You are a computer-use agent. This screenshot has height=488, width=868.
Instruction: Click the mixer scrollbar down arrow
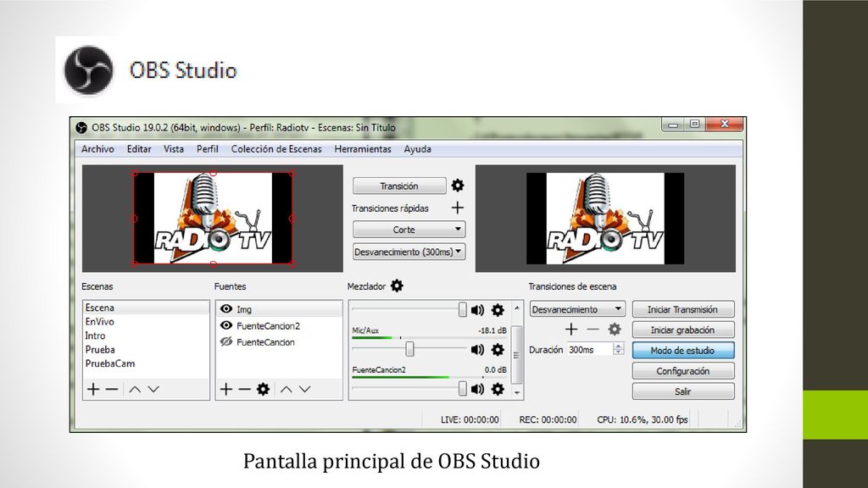517,393
